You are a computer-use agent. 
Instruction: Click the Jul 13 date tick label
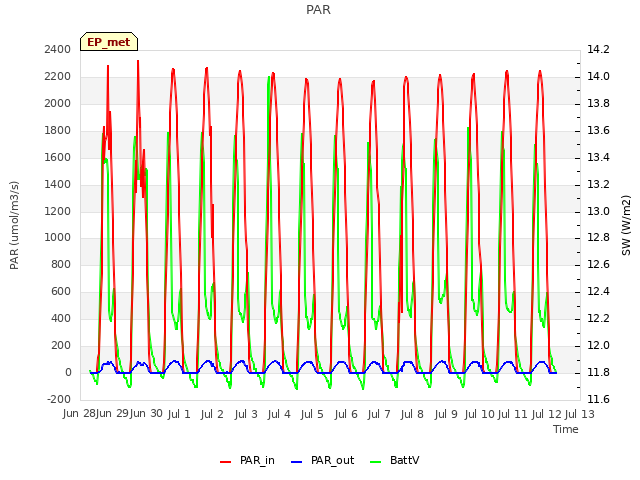coord(580,414)
